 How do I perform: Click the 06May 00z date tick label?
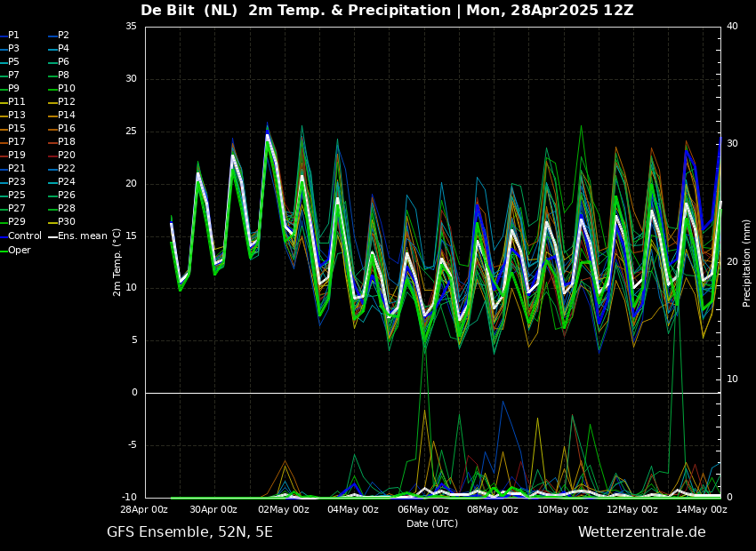click(422, 510)
